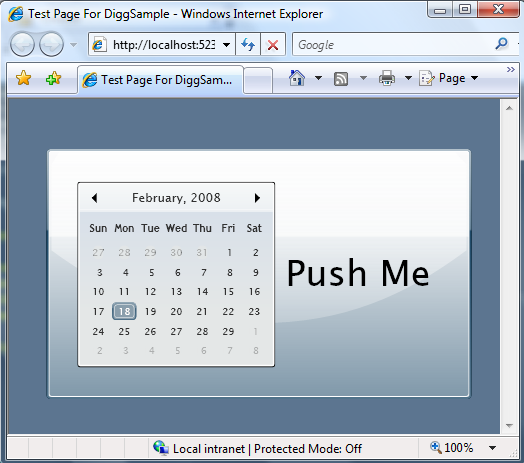
Task: Click the search magnifier icon
Action: click(x=501, y=43)
